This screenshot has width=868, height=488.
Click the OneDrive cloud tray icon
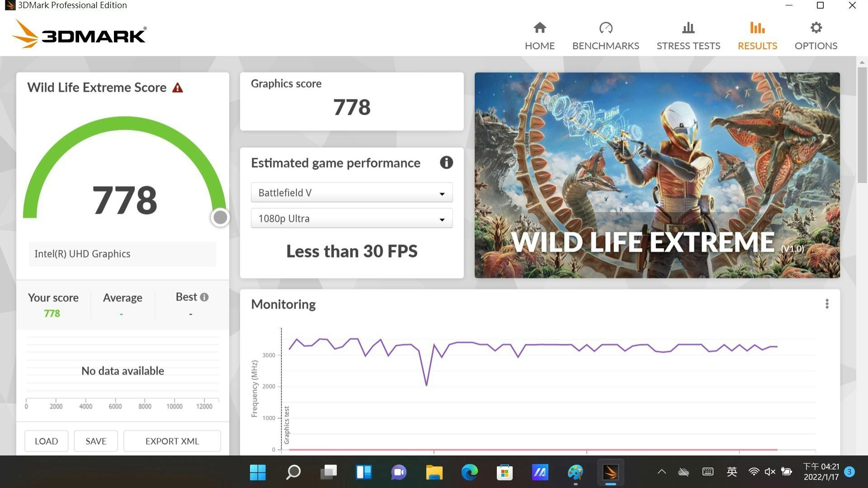684,472
